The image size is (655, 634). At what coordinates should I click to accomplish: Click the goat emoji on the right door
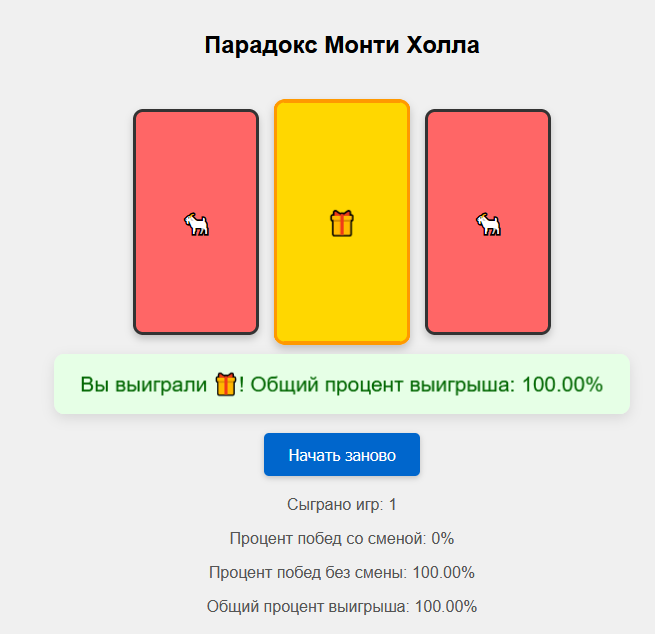(x=488, y=224)
